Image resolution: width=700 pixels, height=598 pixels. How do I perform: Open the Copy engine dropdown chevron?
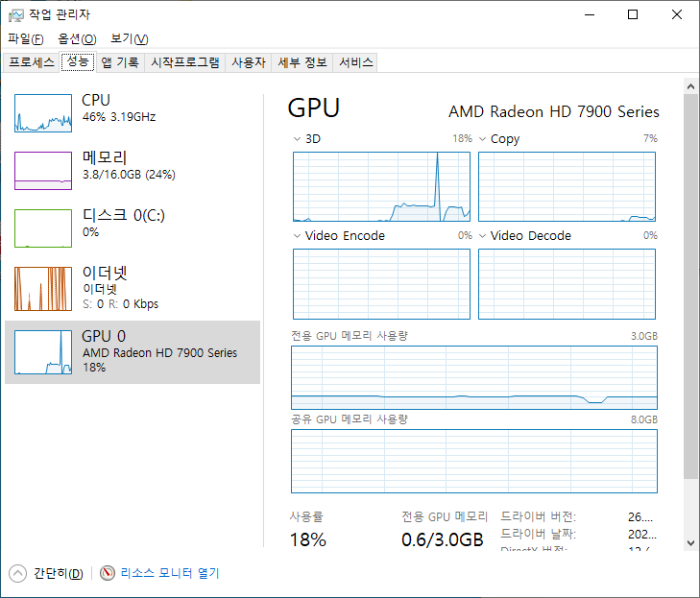tap(482, 139)
